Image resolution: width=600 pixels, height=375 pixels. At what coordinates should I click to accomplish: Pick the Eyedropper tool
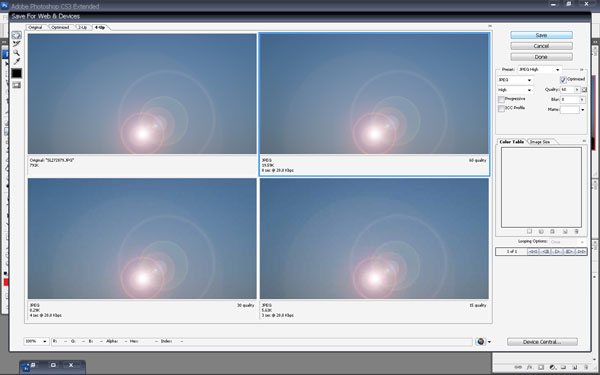[16, 61]
